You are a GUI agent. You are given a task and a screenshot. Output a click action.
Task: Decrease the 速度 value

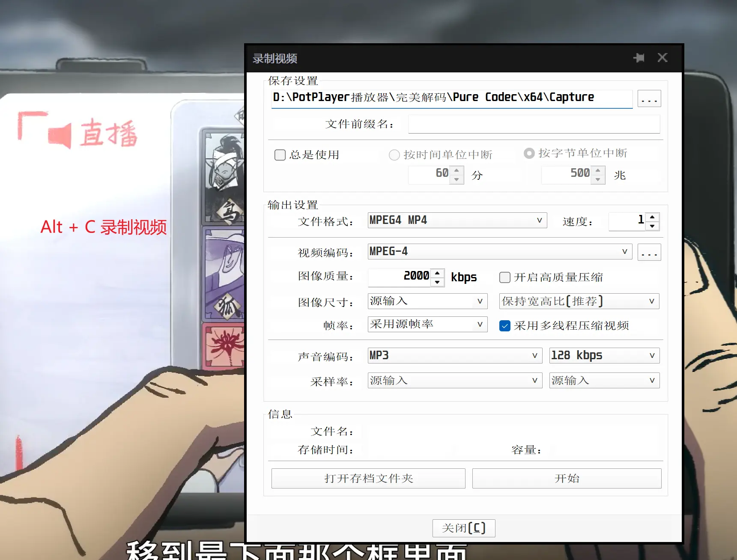point(652,226)
